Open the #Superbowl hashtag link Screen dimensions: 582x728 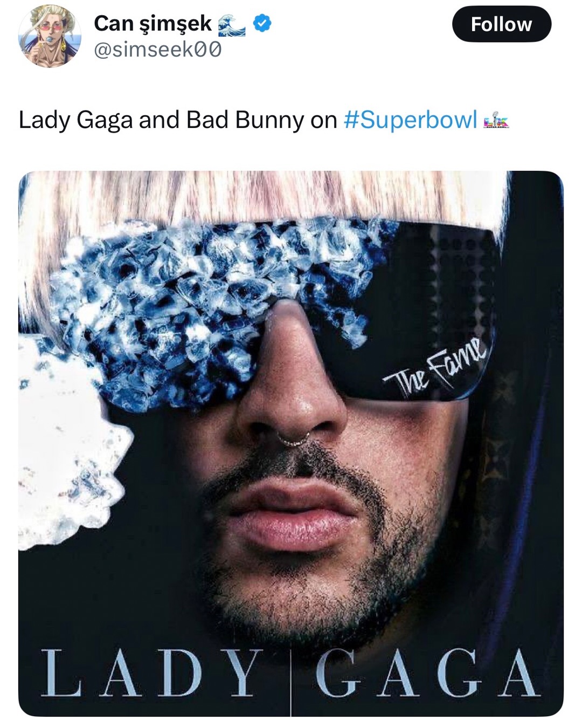tap(410, 120)
